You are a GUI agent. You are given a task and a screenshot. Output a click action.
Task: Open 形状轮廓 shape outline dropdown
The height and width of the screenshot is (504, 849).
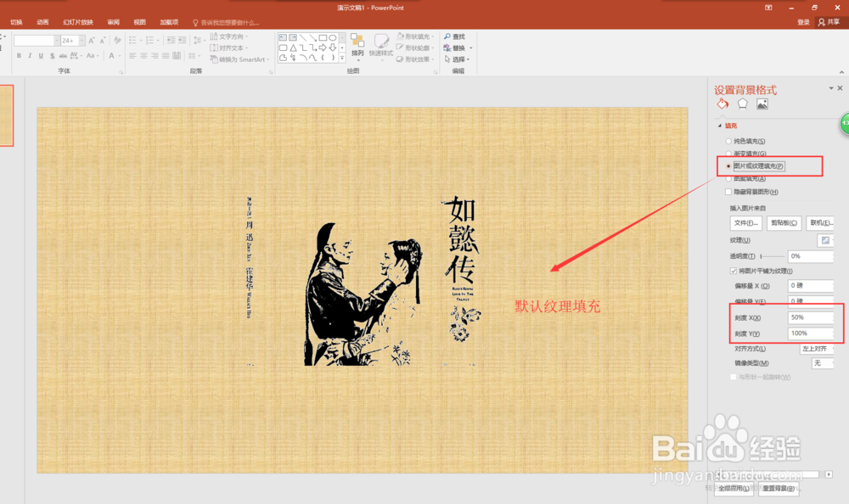[x=416, y=48]
